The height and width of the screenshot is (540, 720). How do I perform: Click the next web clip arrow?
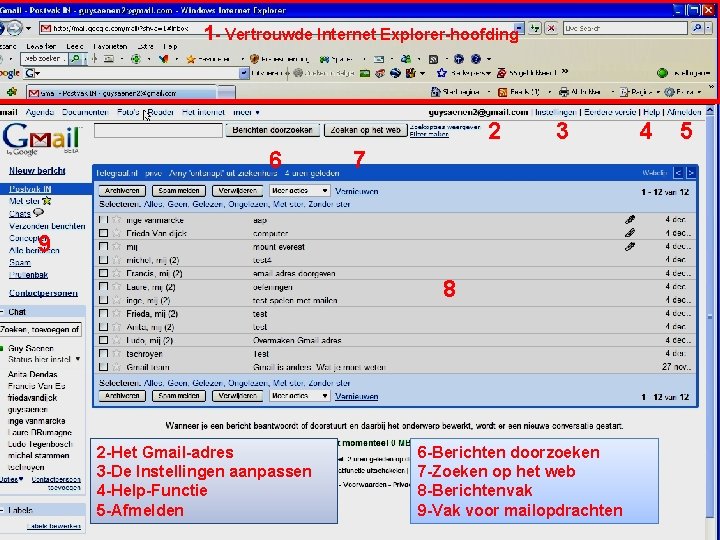click(x=690, y=173)
